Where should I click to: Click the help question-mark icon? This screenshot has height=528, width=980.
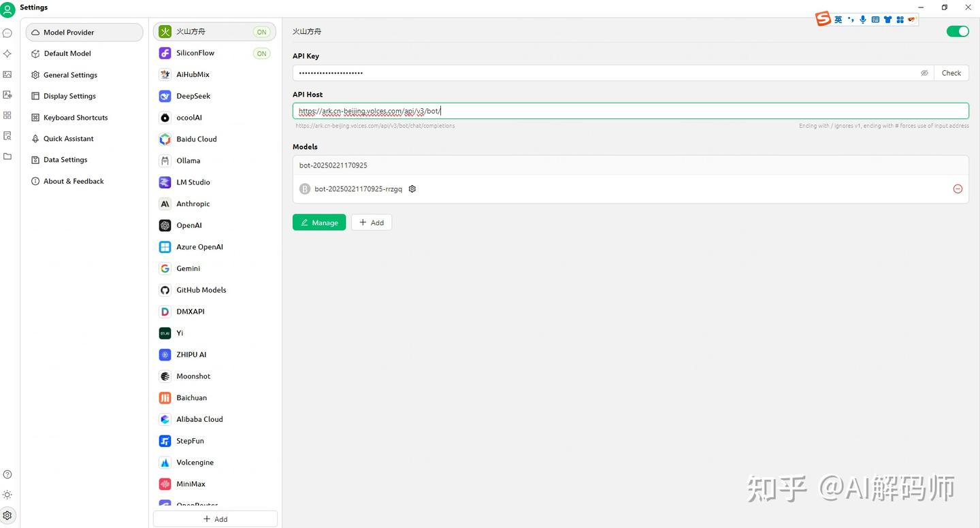coord(7,474)
